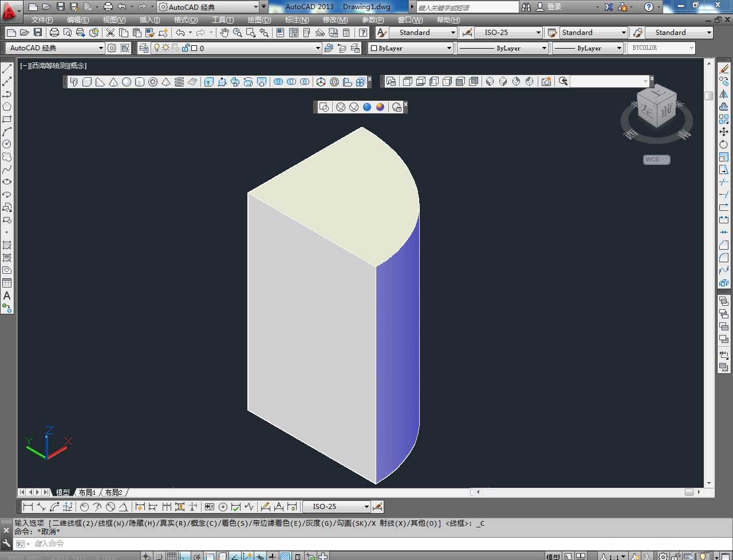Toggle layer 0 lock padlock icon
Screen dimensions: 733x560
pyautogui.click(x=186, y=48)
